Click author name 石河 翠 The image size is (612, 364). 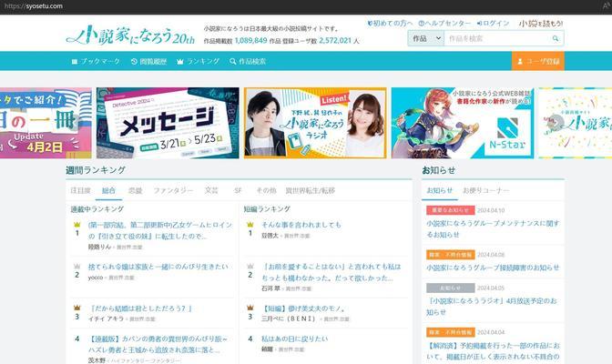pos(270,288)
